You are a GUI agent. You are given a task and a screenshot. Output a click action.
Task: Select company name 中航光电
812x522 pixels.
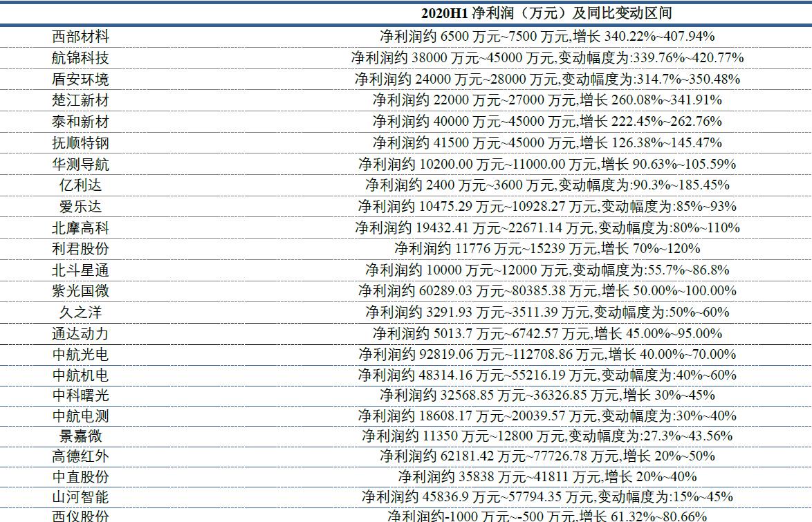(80, 354)
